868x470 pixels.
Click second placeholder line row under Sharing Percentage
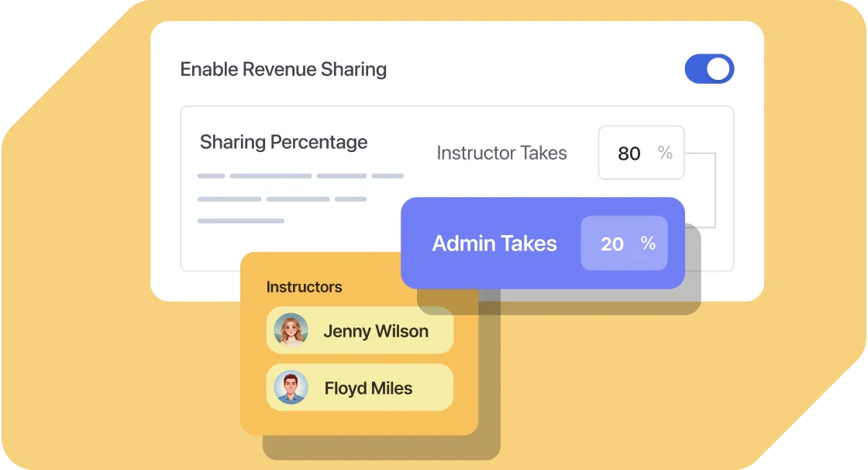[x=282, y=199]
